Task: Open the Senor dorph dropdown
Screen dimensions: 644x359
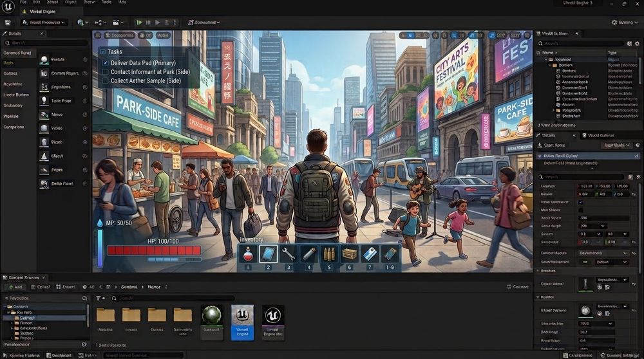Action: (592, 226)
